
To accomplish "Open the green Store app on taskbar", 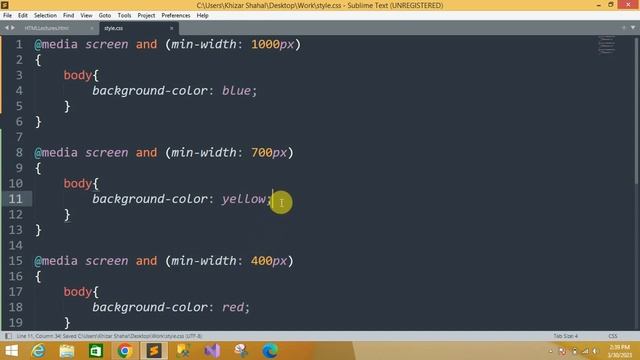I will tap(96, 351).
